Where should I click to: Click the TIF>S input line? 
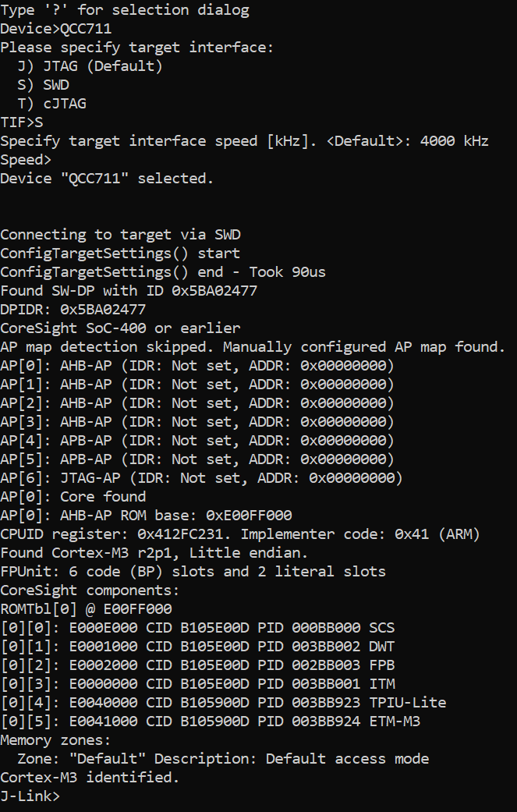[22, 122]
